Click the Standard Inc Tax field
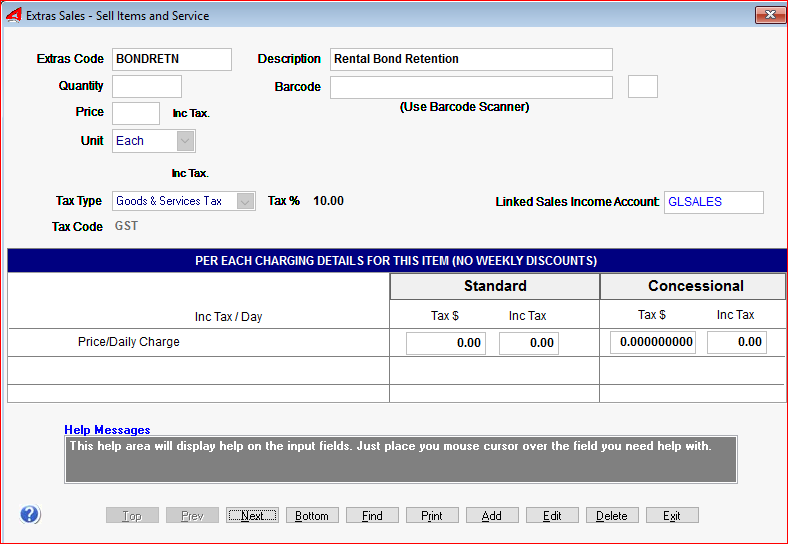788x544 pixels. point(529,343)
